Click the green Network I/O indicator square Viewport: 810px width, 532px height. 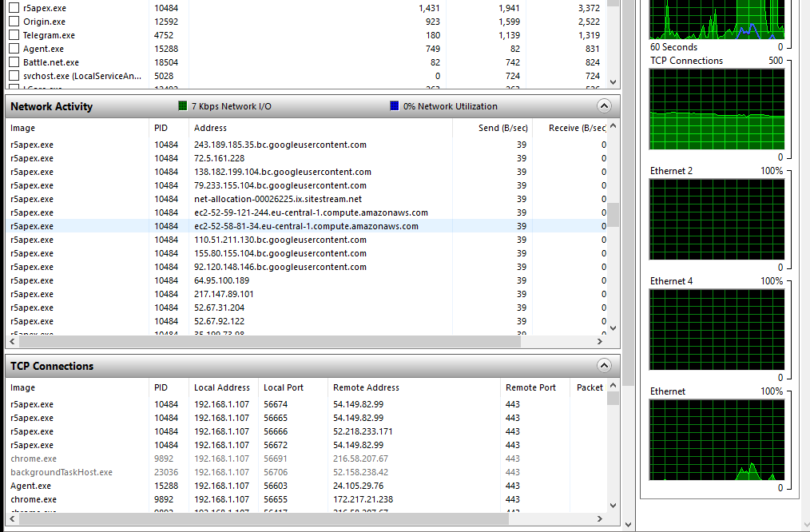pos(182,106)
